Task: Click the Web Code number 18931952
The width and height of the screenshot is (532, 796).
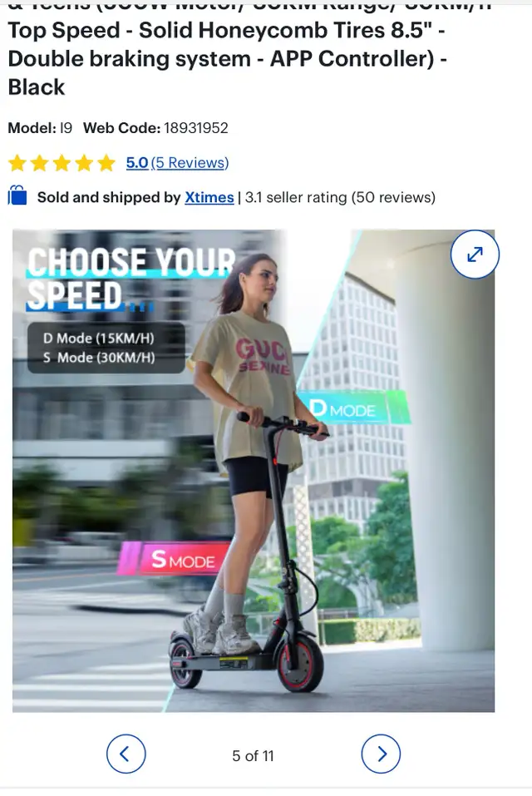Action: click(196, 128)
